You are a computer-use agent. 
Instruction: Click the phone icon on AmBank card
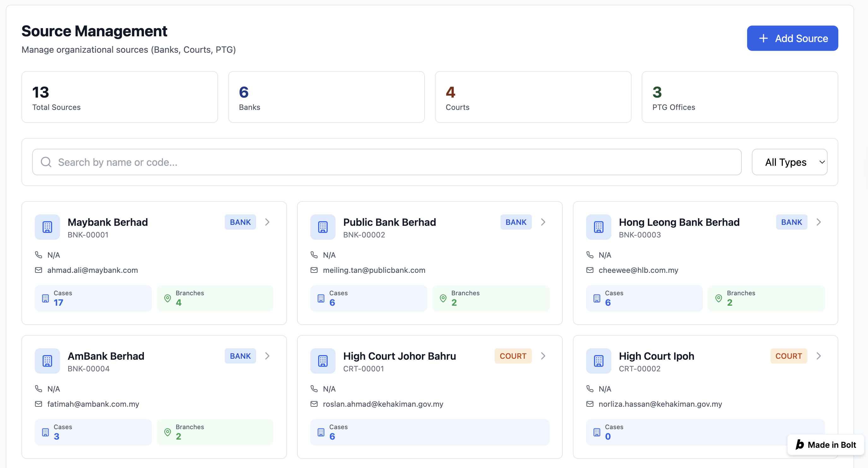click(39, 388)
